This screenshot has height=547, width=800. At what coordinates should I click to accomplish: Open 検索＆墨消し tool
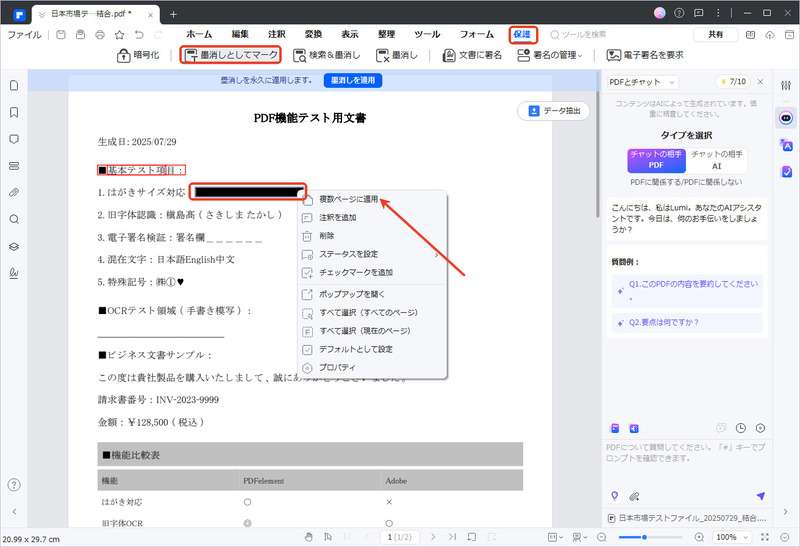(327, 55)
